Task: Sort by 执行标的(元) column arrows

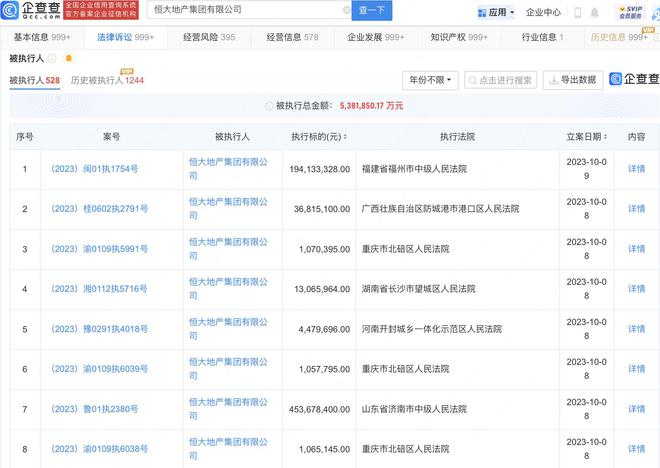Action: click(x=345, y=137)
